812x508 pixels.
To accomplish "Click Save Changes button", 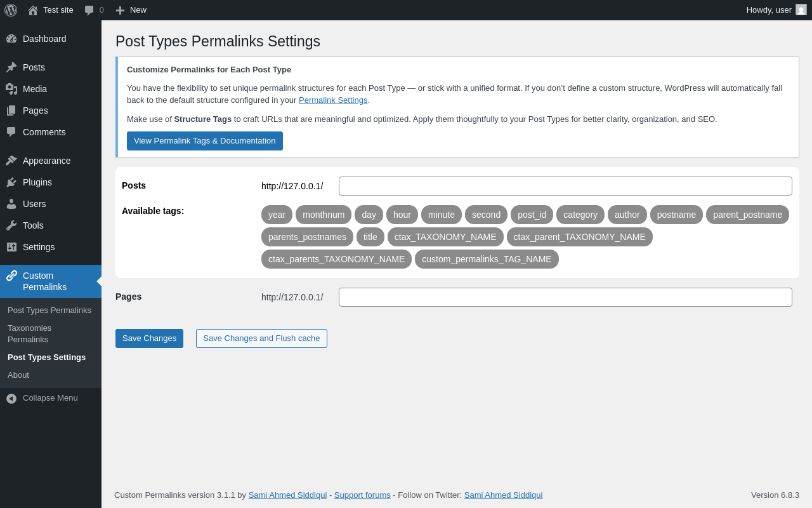I will click(x=149, y=338).
